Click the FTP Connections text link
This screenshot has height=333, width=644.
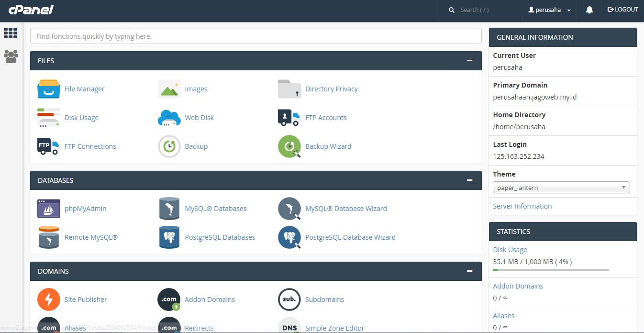click(x=90, y=146)
